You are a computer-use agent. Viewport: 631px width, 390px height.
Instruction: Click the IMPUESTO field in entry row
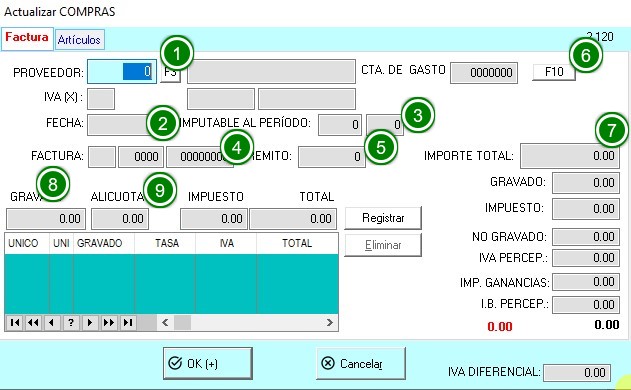(x=214, y=219)
